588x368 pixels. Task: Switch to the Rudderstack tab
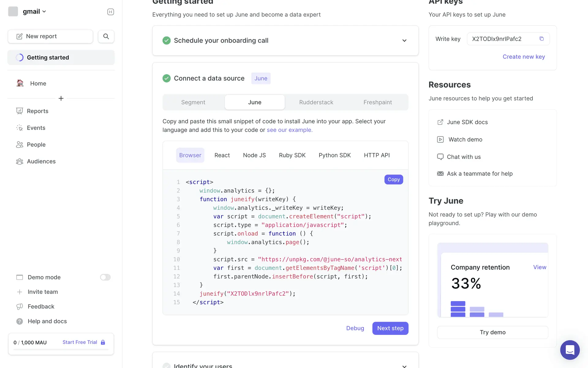tap(316, 102)
